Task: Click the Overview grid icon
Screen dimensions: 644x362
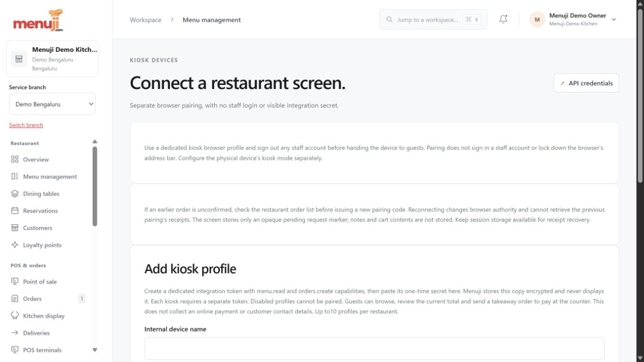Action: click(15, 159)
